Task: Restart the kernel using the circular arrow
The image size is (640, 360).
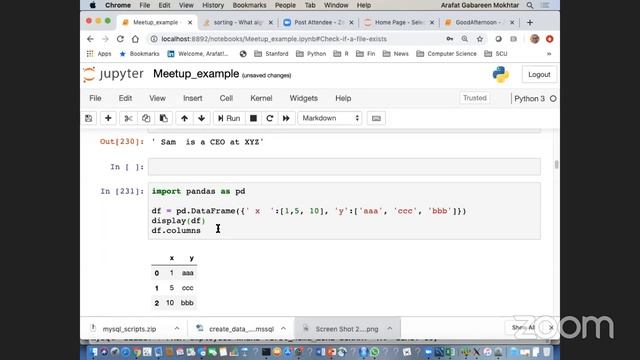Action: coord(270,118)
